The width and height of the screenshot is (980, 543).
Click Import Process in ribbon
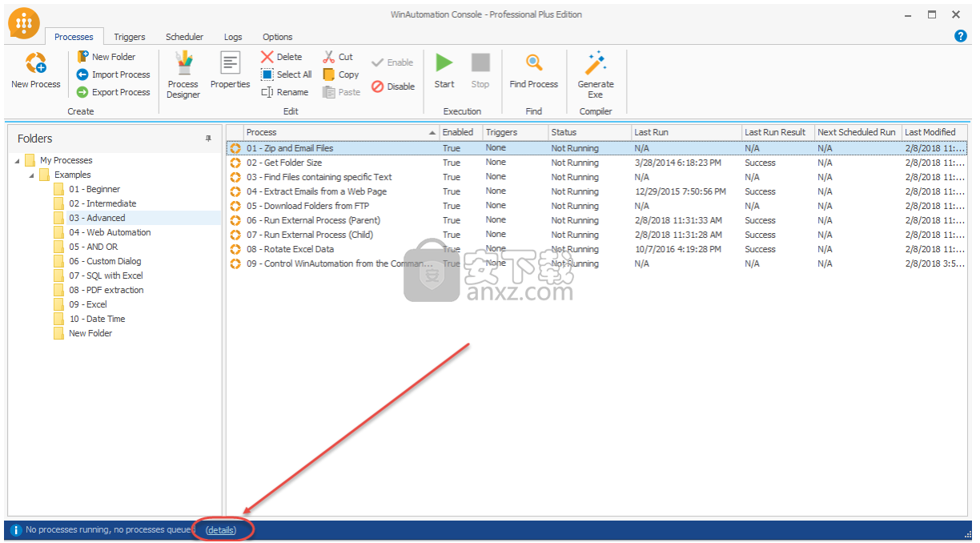pos(114,74)
